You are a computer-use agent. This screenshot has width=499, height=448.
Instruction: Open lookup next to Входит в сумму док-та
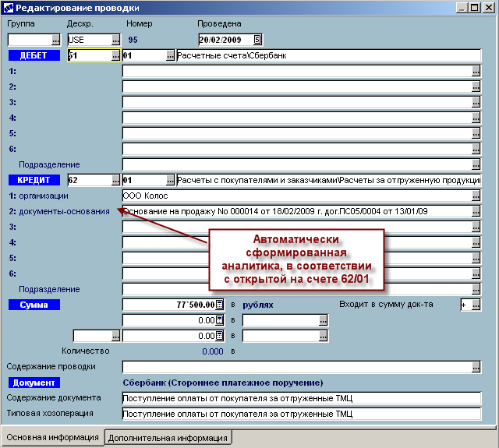tap(476, 305)
